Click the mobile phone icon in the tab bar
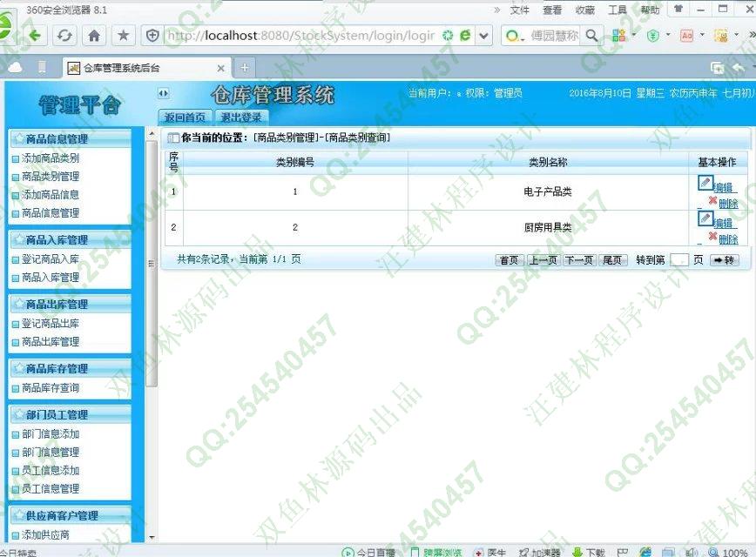This screenshot has width=756, height=557. tap(42, 67)
